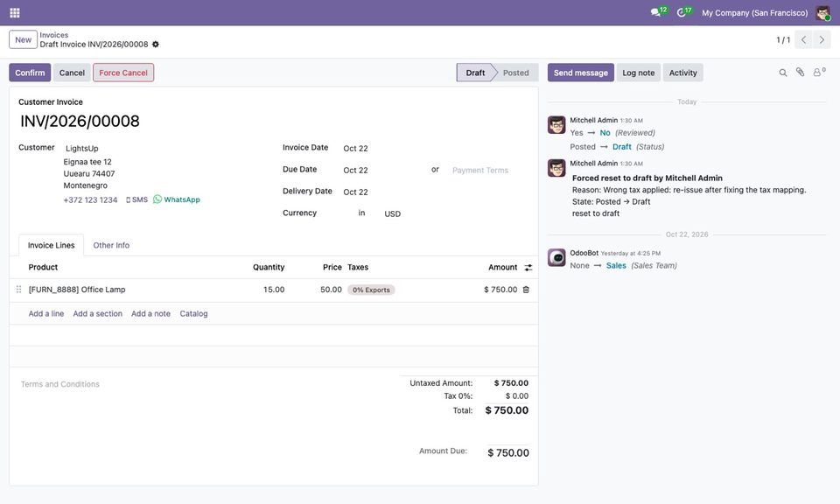The height and width of the screenshot is (504, 840).
Task: Open the conversations icon with 12 badge
Action: tap(658, 12)
